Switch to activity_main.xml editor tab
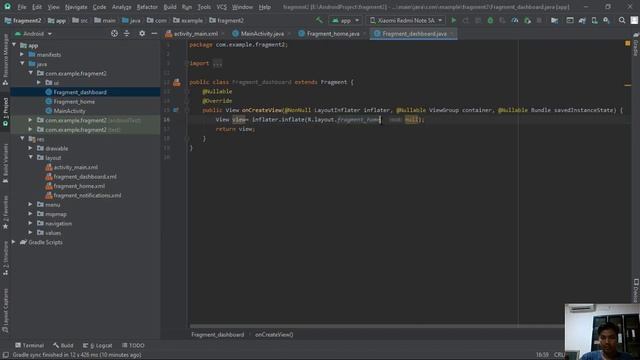This screenshot has height=360, width=640. [195, 33]
